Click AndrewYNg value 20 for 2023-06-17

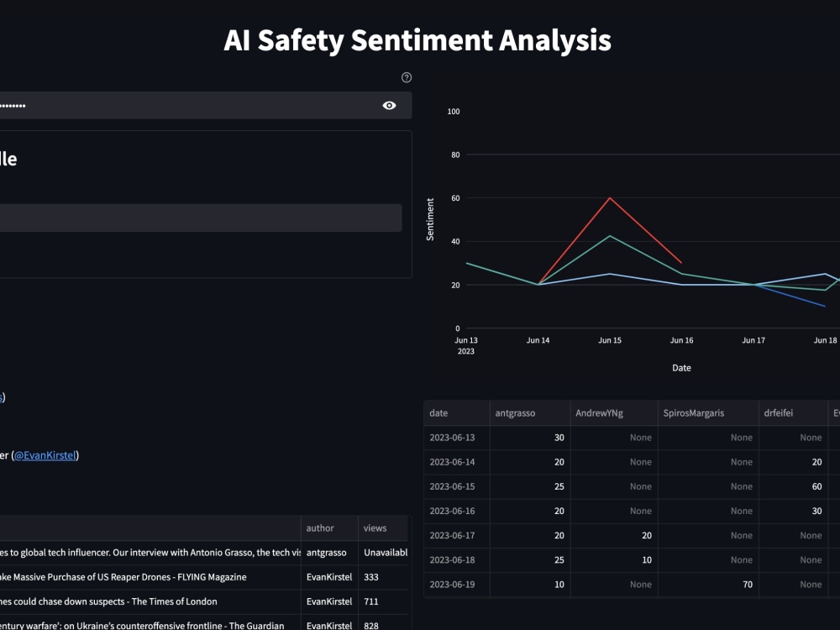click(x=614, y=536)
